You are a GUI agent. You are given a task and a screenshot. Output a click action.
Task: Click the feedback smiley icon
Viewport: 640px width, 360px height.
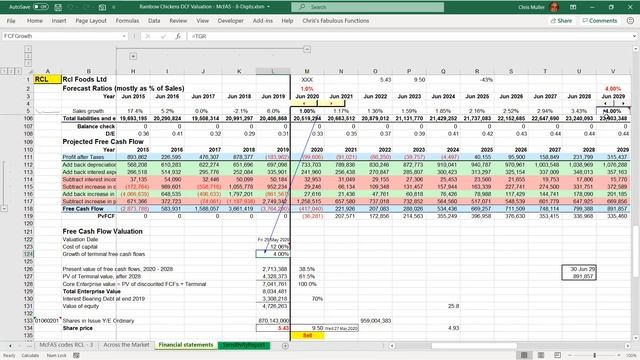[x=630, y=20]
